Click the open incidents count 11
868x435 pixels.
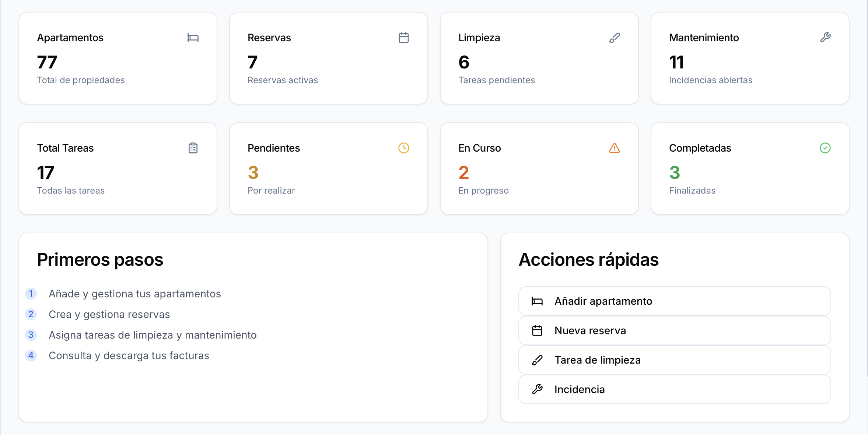[676, 62]
